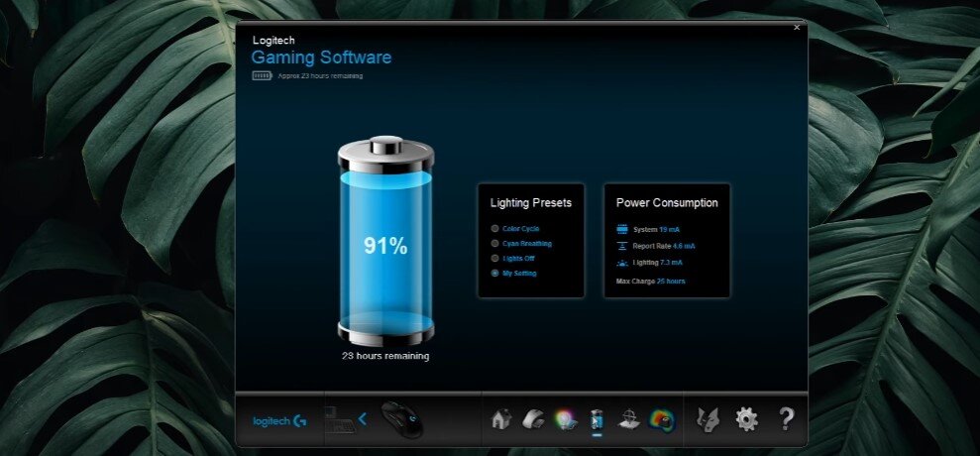This screenshot has height=456, width=980.
Task: Open the lighting settings color bulb icon
Action: [565, 418]
